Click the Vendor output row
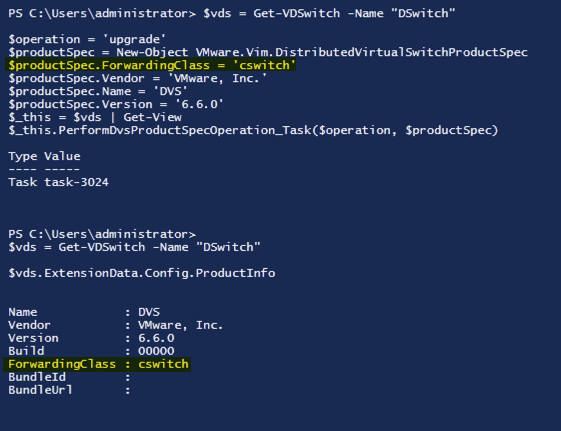The height and width of the screenshot is (431, 561). click(x=116, y=325)
